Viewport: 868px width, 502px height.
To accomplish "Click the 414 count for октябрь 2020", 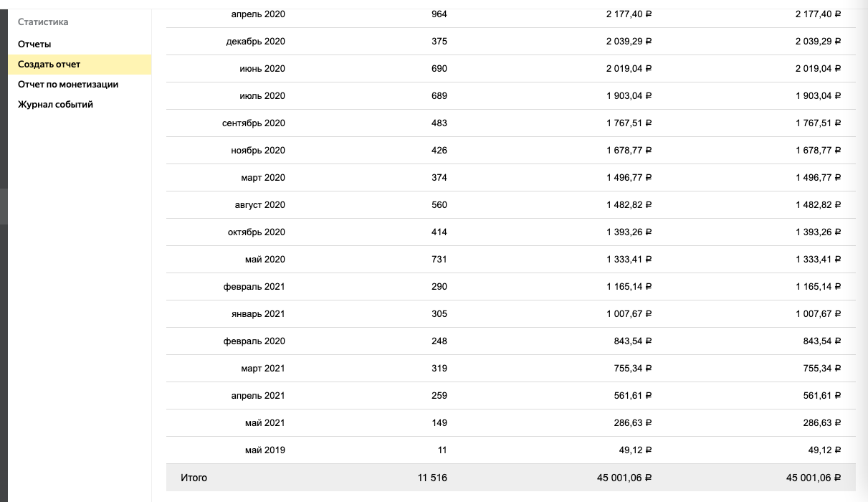I will point(439,232).
